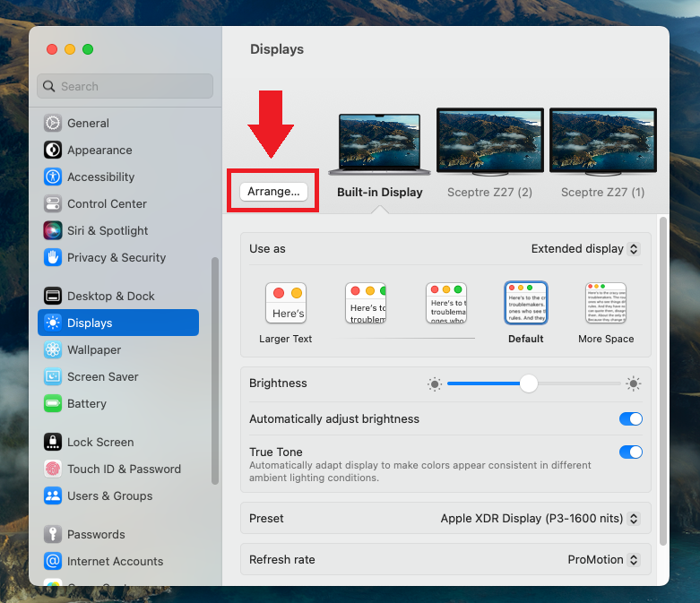The width and height of the screenshot is (700, 603).
Task: Open General settings icon in sidebar
Action: (x=53, y=124)
